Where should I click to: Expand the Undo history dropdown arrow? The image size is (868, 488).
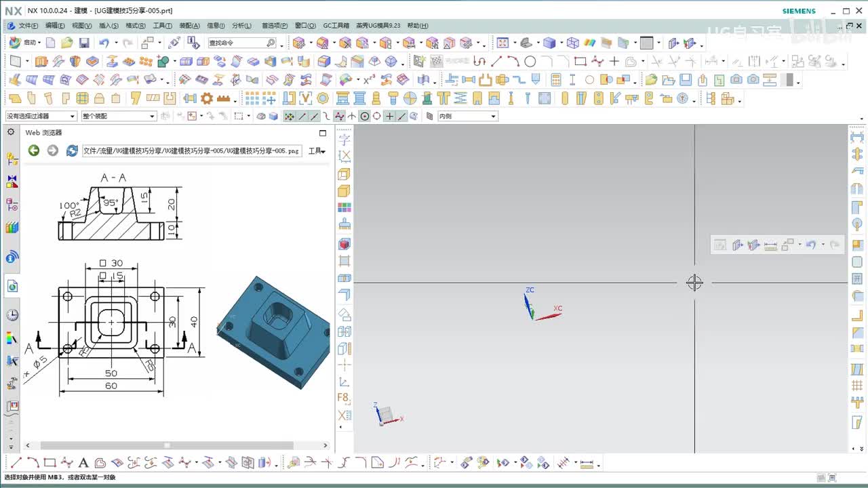pos(115,43)
